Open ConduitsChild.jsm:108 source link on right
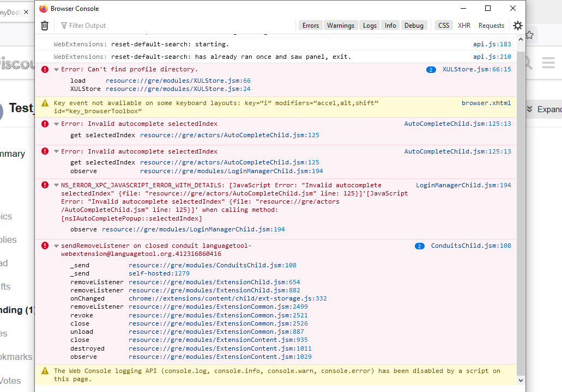Viewport: 562px width, 392px height. (x=471, y=246)
